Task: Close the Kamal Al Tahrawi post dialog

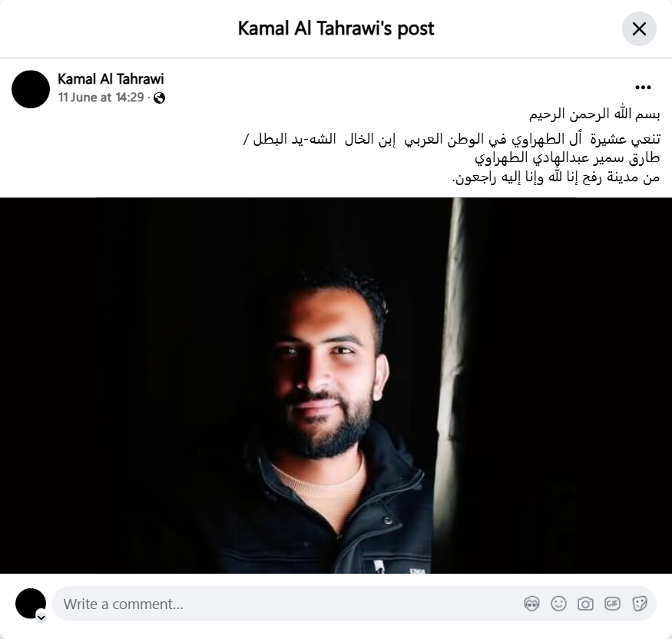Action: (x=639, y=29)
